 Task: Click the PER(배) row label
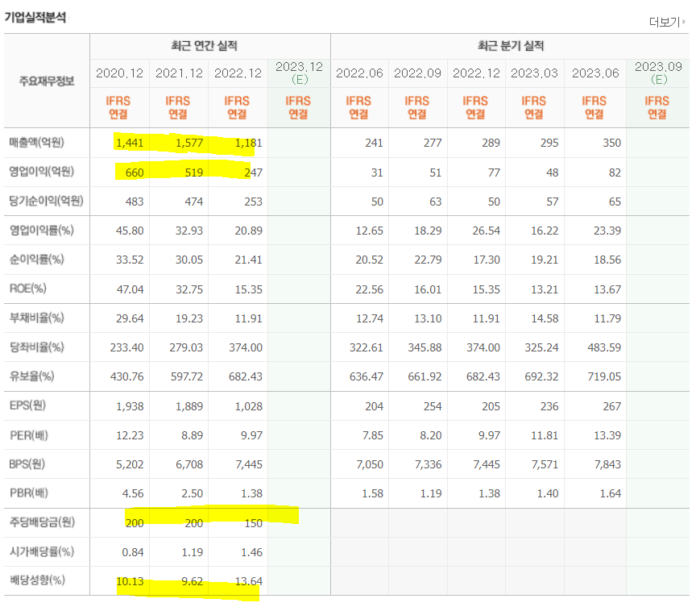[28, 435]
